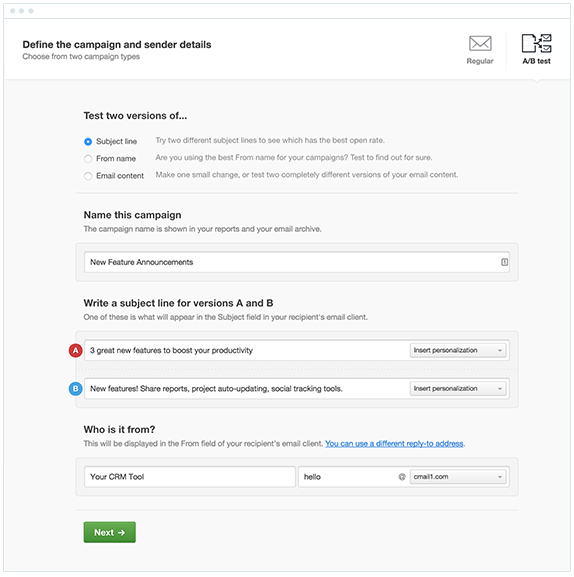The image size is (574, 577).
Task: Click the @ symbol in sender email
Action: pos(402,477)
